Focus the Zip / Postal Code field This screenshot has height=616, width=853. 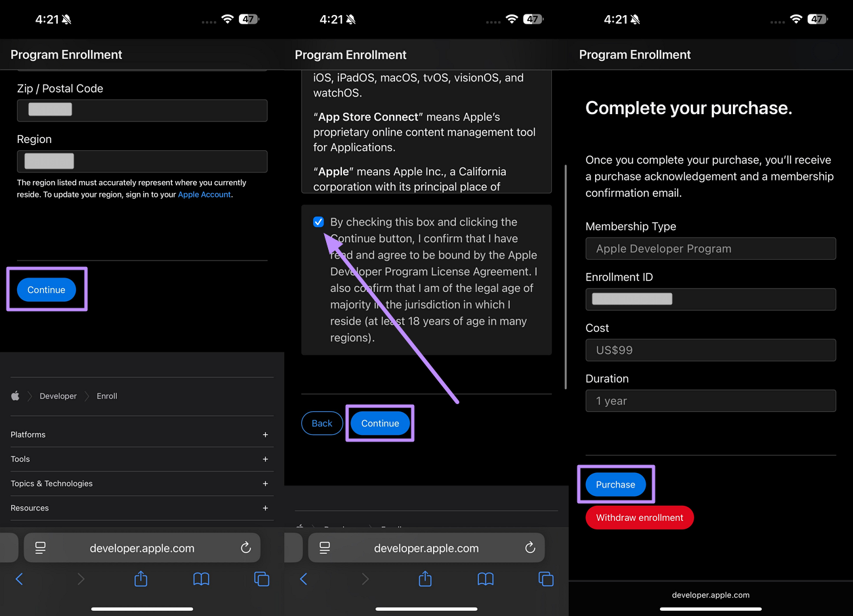tap(142, 110)
